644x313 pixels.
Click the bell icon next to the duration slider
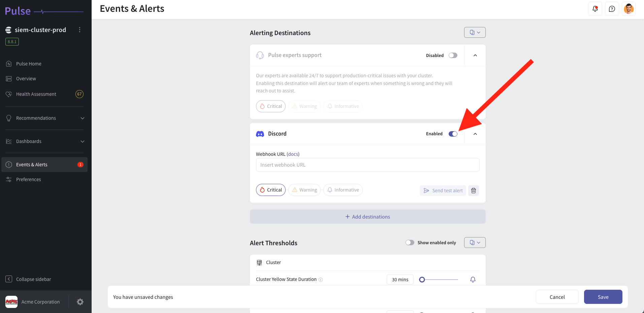(473, 279)
